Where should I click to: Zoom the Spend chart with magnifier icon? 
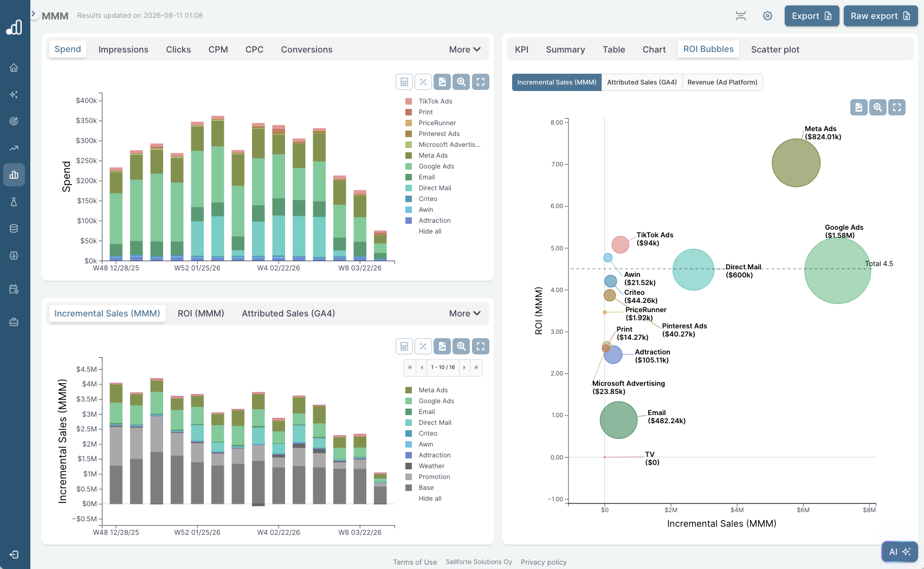click(461, 82)
